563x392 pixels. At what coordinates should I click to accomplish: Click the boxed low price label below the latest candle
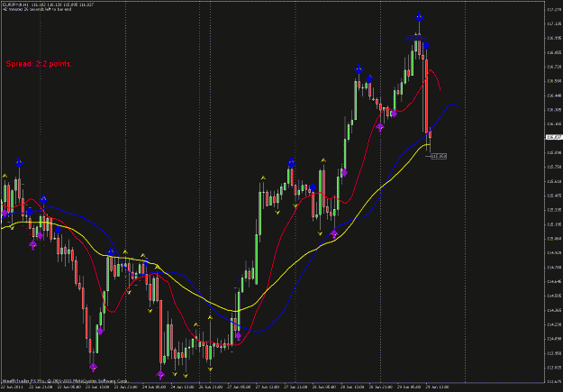pos(439,156)
